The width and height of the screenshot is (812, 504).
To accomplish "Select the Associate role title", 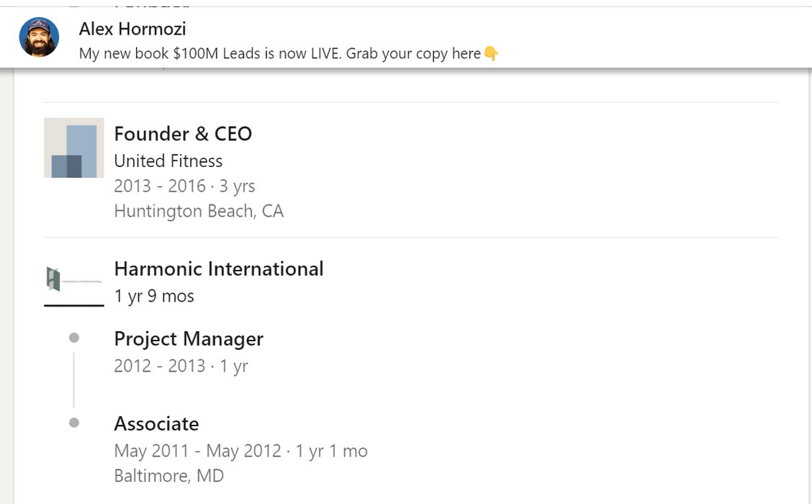I will point(156,423).
